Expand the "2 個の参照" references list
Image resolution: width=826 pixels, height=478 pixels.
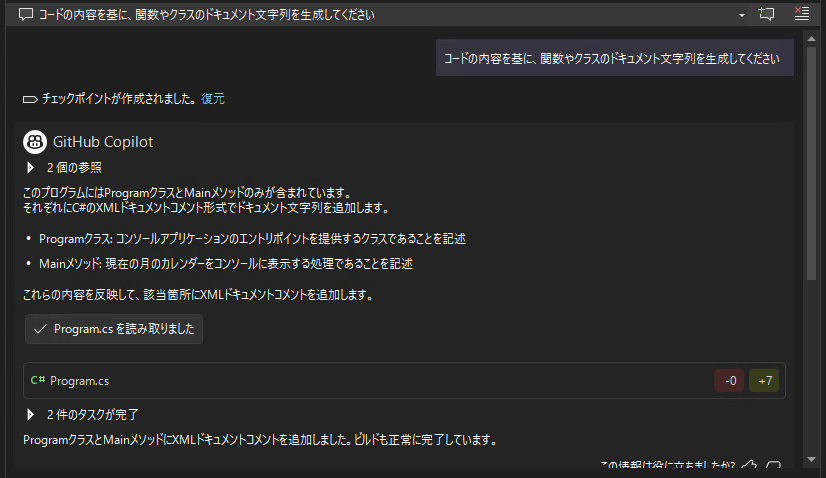click(x=31, y=167)
